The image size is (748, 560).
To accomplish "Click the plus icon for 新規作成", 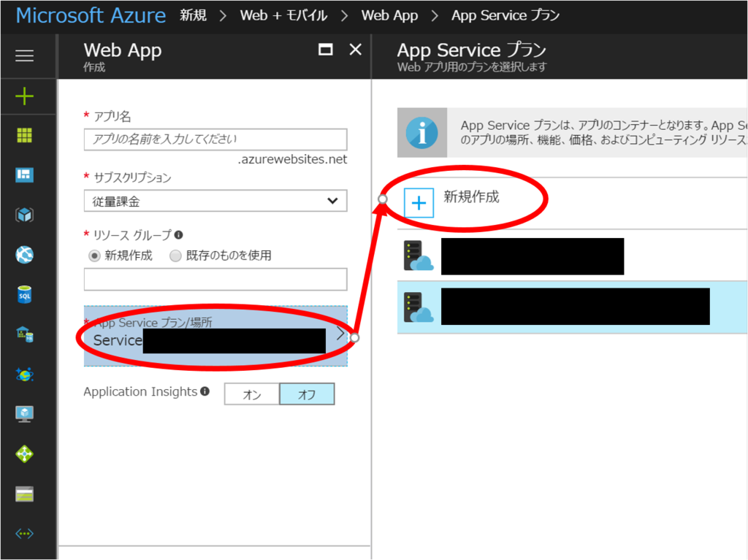I will point(419,203).
